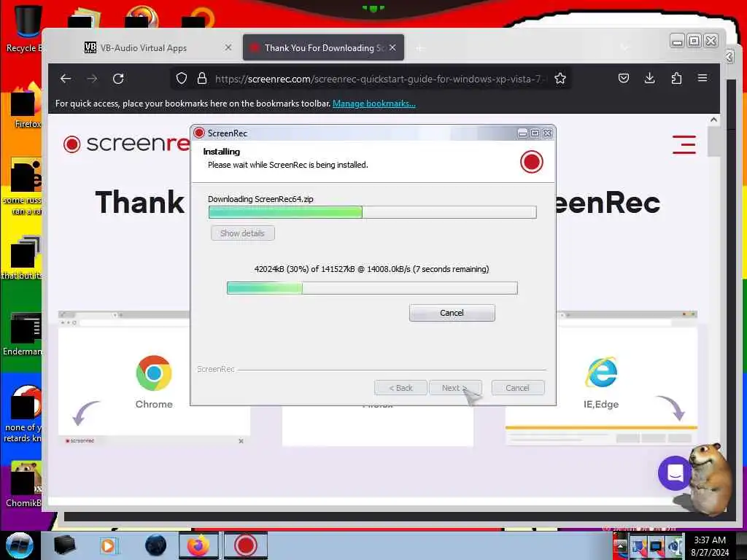This screenshot has height=560, width=747.
Task: Open the Manage bookmarks link
Action: coord(374,104)
